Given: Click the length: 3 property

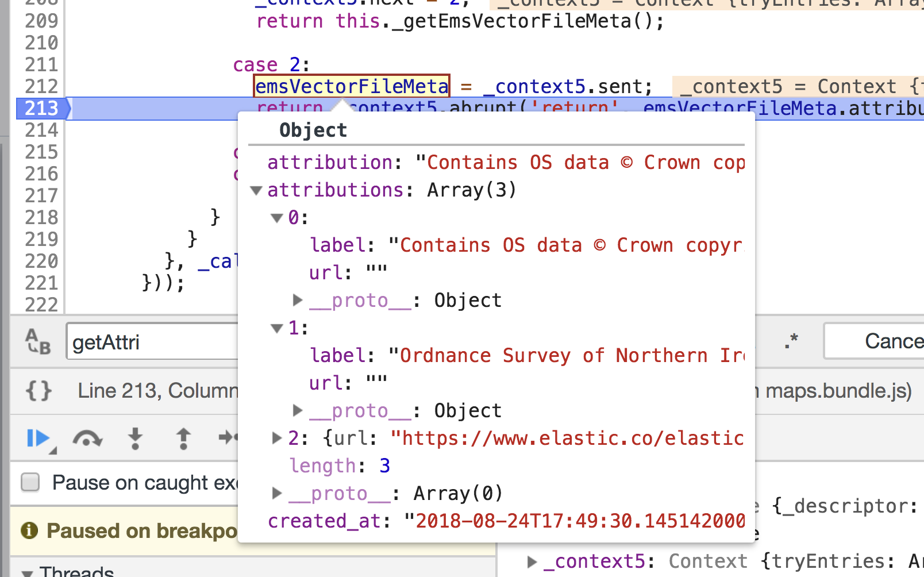Looking at the screenshot, I should (x=340, y=466).
